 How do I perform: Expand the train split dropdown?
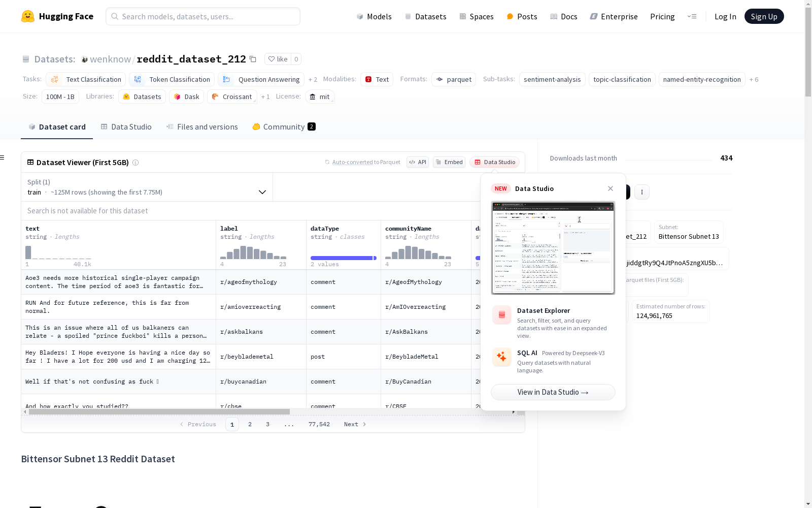click(147, 187)
